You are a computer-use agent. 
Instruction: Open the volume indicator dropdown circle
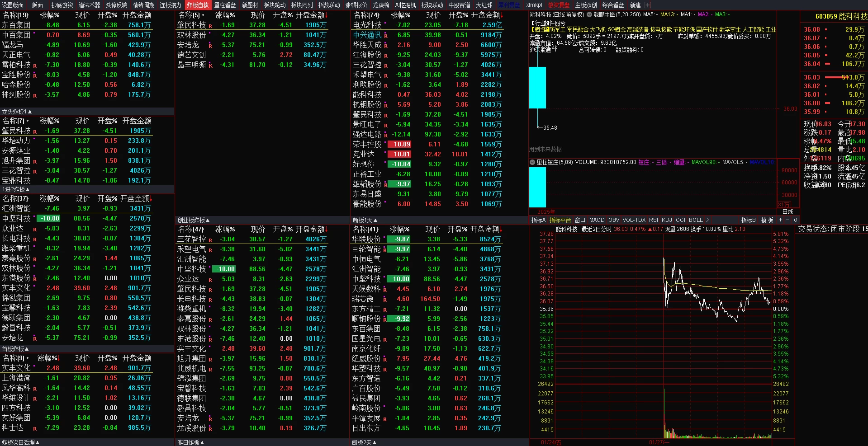532,162
